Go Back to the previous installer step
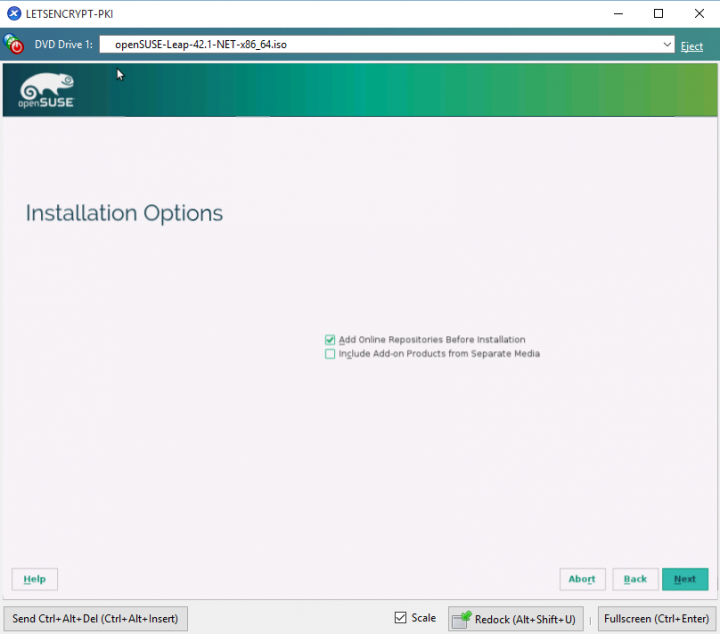The width and height of the screenshot is (720, 634). (635, 579)
